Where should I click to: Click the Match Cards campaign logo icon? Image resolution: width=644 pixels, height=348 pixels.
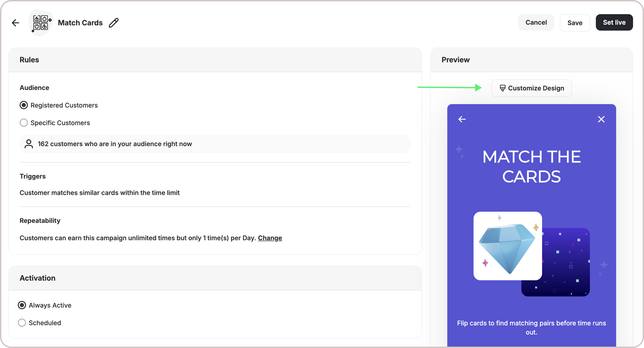41,23
